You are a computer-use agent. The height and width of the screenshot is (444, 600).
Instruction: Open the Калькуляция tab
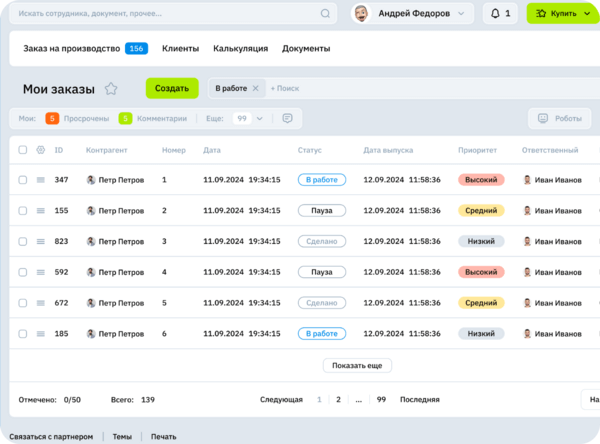point(240,48)
